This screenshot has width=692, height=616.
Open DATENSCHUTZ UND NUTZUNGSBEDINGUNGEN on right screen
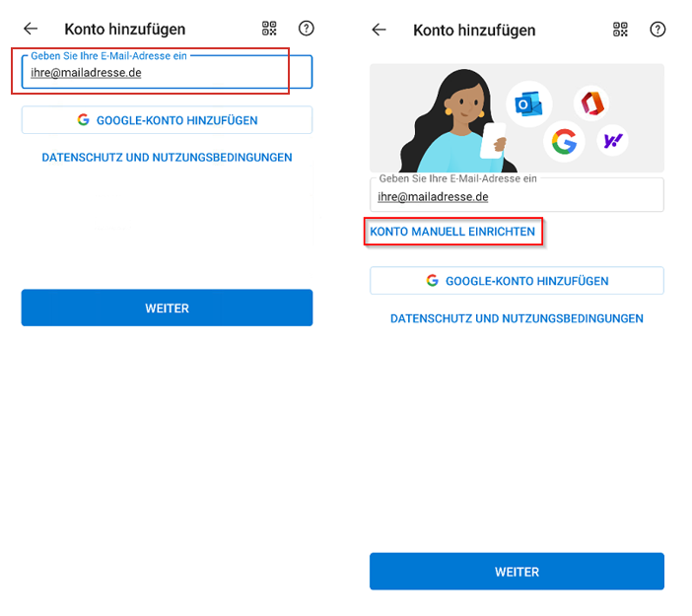tap(517, 318)
